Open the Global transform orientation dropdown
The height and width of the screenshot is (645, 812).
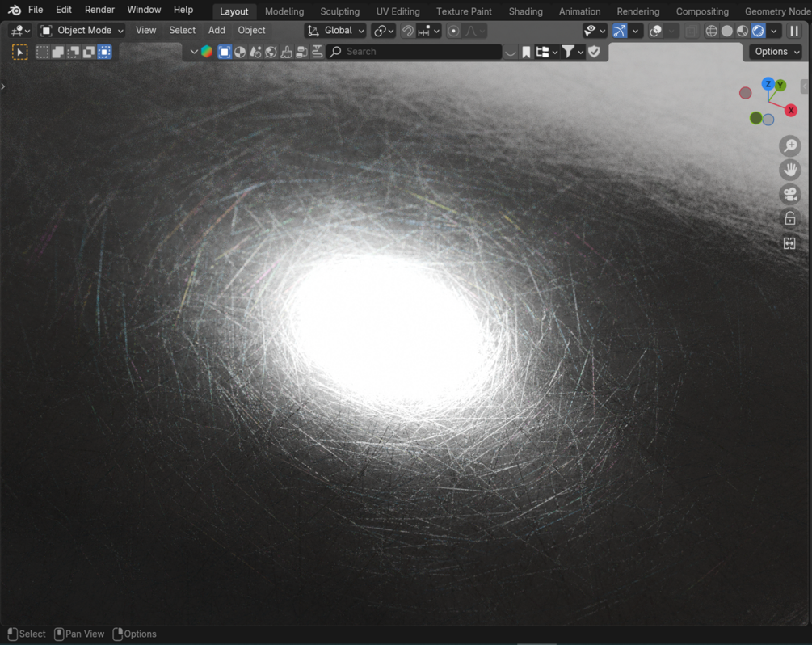(335, 31)
